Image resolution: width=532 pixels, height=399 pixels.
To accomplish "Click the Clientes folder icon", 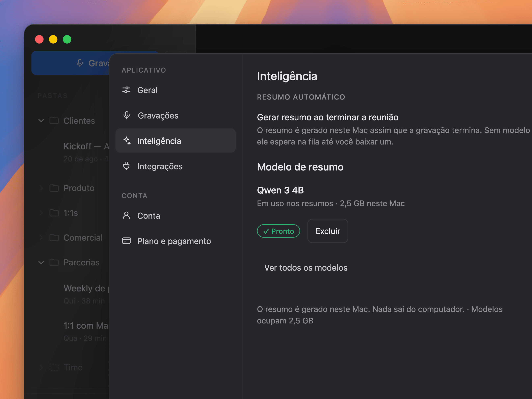I will pos(54,120).
